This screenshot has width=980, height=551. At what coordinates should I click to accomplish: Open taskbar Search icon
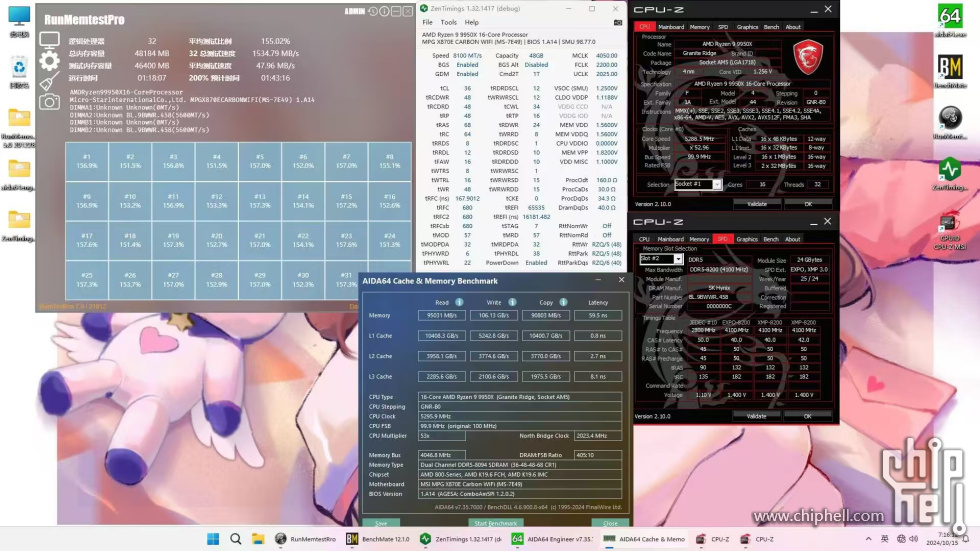236,539
